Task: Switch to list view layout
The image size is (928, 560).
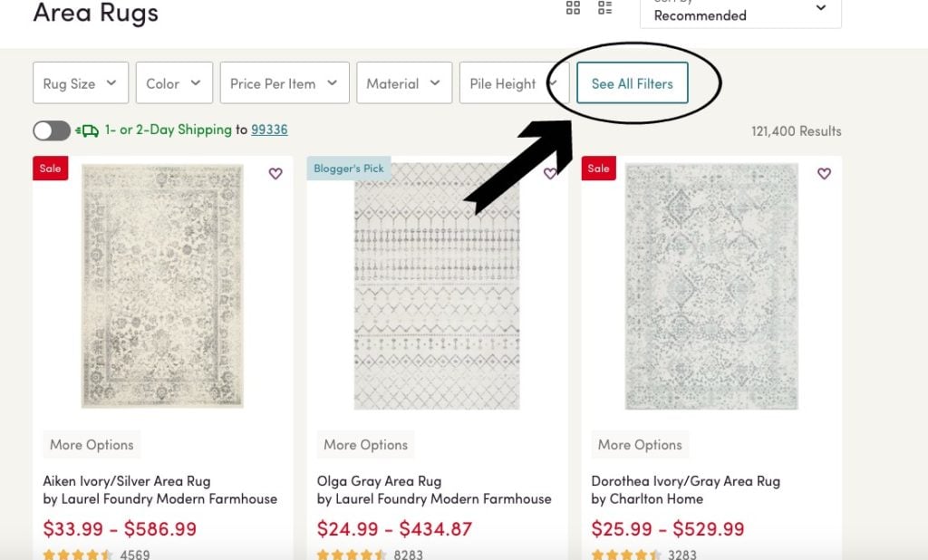Action: pos(605,8)
